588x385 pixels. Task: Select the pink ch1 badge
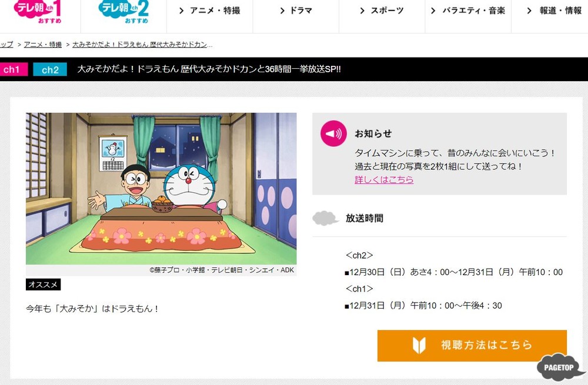coord(13,69)
